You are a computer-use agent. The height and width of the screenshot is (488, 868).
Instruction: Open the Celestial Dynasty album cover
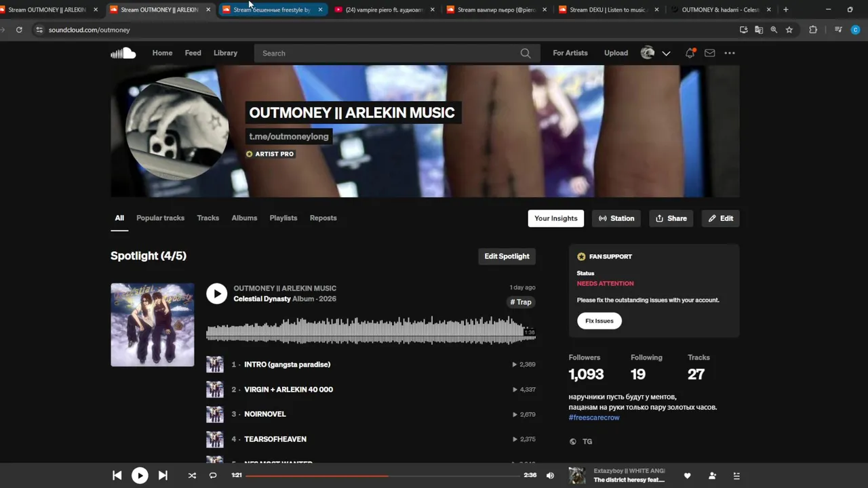153,325
